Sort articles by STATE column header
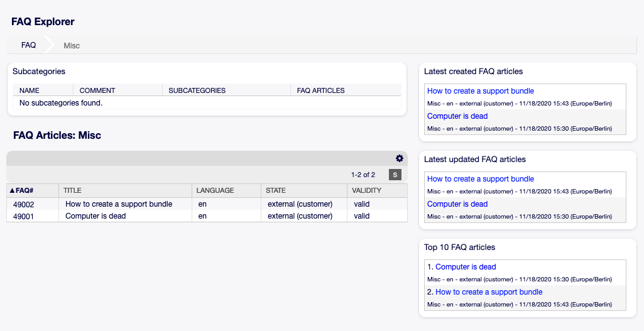 coord(276,190)
